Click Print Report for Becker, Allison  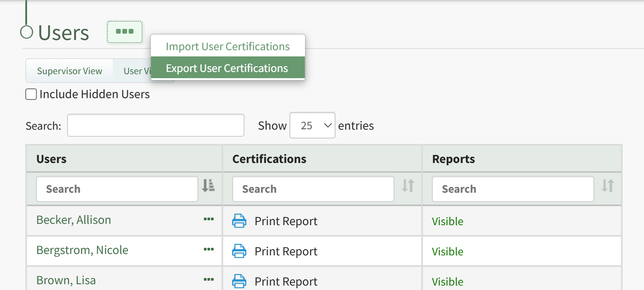click(286, 221)
